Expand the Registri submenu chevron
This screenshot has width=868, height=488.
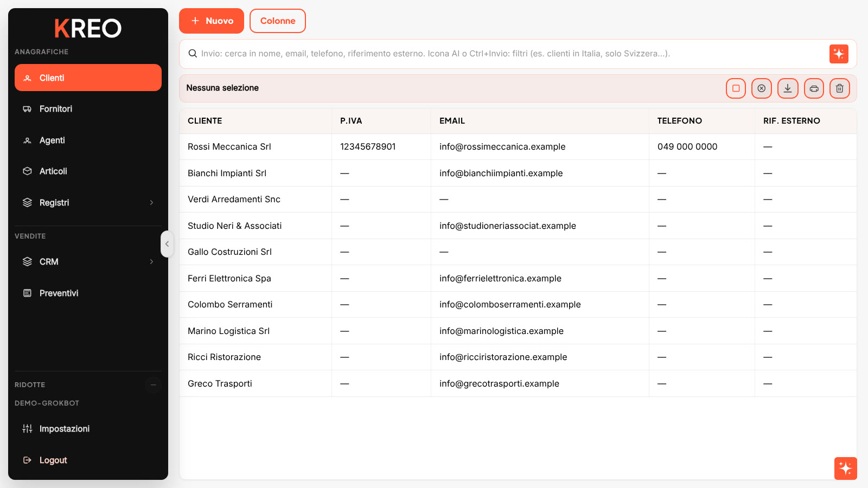pyautogui.click(x=151, y=203)
